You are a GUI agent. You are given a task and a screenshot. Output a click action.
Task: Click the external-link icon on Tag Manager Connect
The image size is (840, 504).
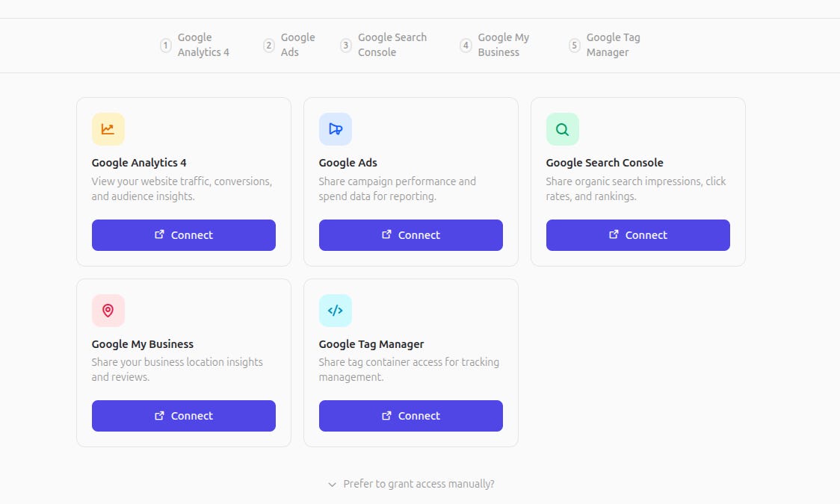(385, 416)
